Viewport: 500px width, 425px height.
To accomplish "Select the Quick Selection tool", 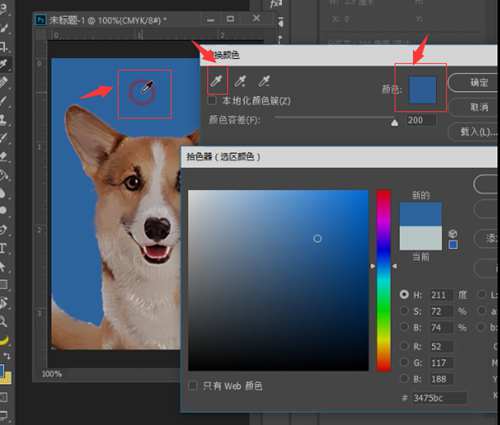I will coord(3,28).
